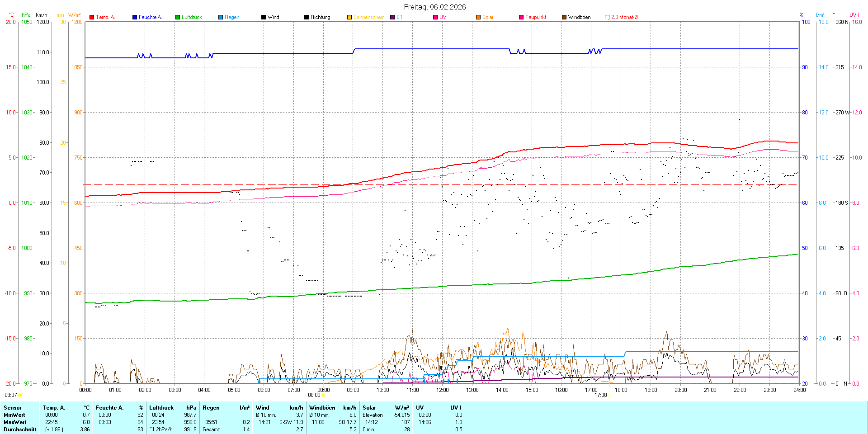Click the brown Windböen legend square
868x434 pixels.
564,17
